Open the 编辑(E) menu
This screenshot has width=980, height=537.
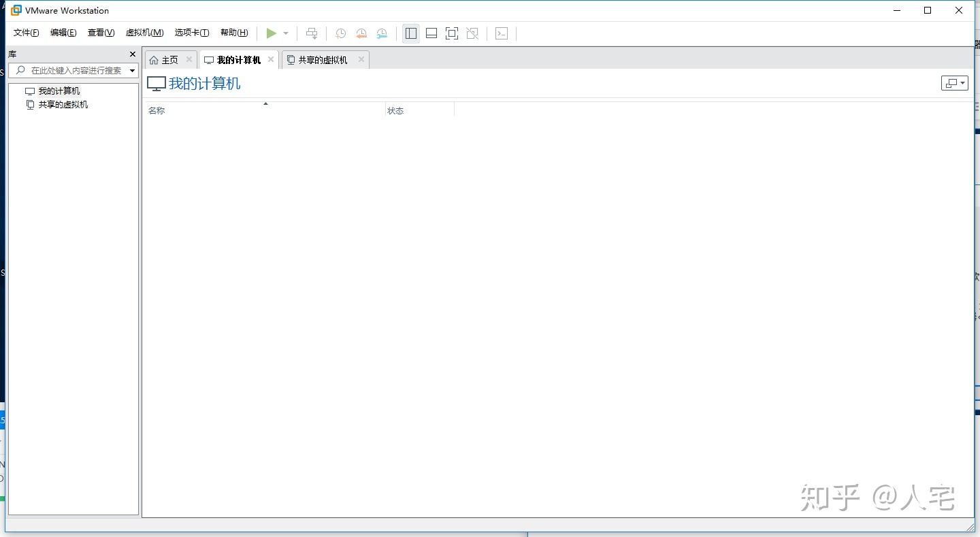pyautogui.click(x=63, y=33)
